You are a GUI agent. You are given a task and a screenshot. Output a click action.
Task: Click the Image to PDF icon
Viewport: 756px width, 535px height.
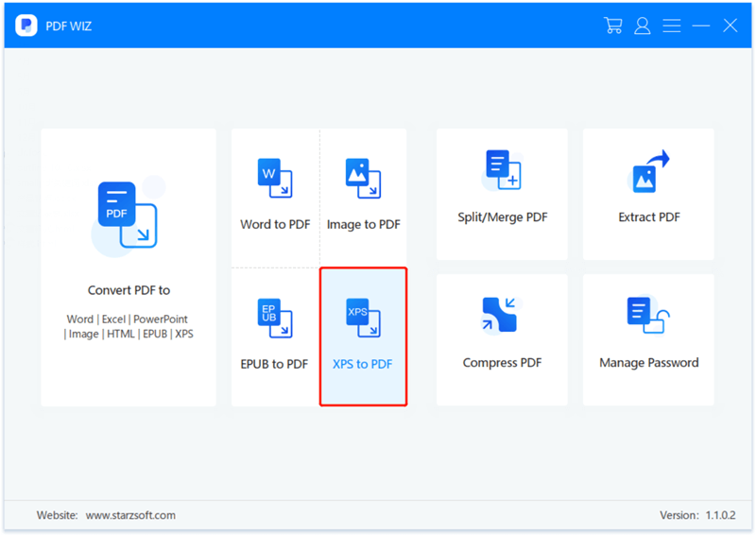[x=363, y=178]
